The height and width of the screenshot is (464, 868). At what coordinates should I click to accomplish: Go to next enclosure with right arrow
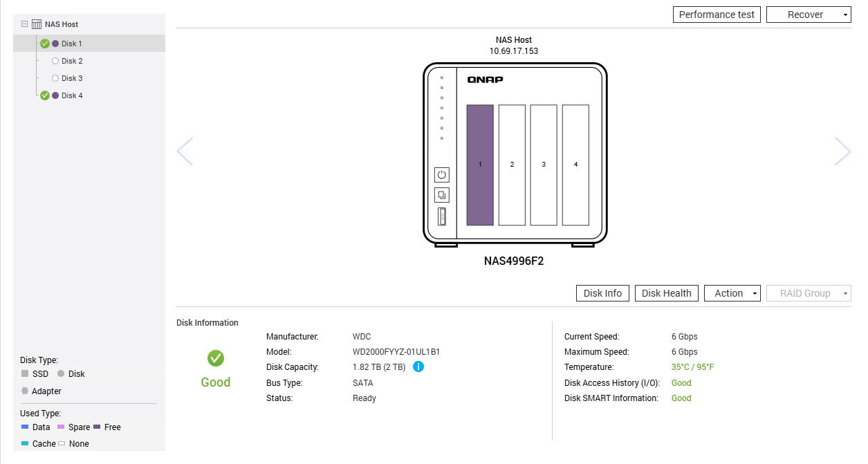[842, 151]
